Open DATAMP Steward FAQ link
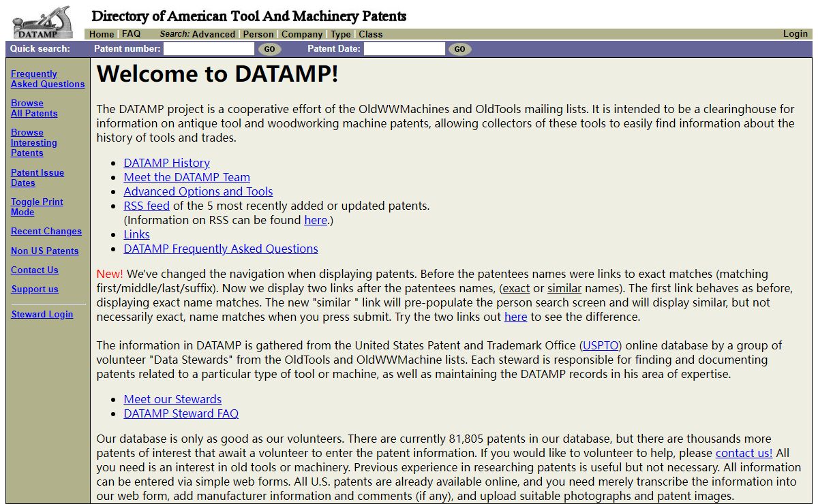818x504 pixels. (181, 413)
